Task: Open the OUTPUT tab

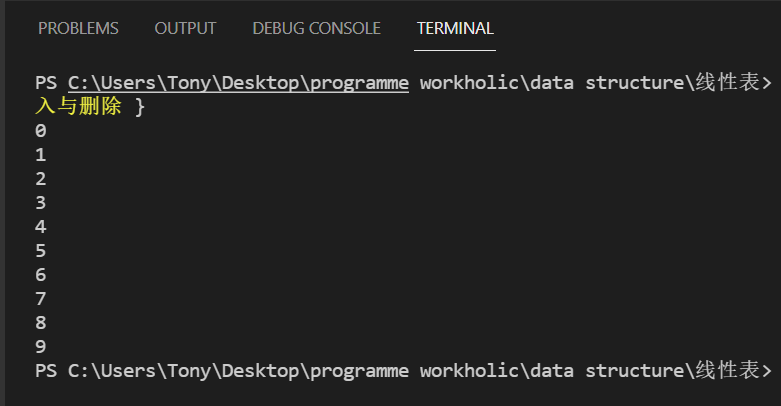Action: (x=185, y=28)
